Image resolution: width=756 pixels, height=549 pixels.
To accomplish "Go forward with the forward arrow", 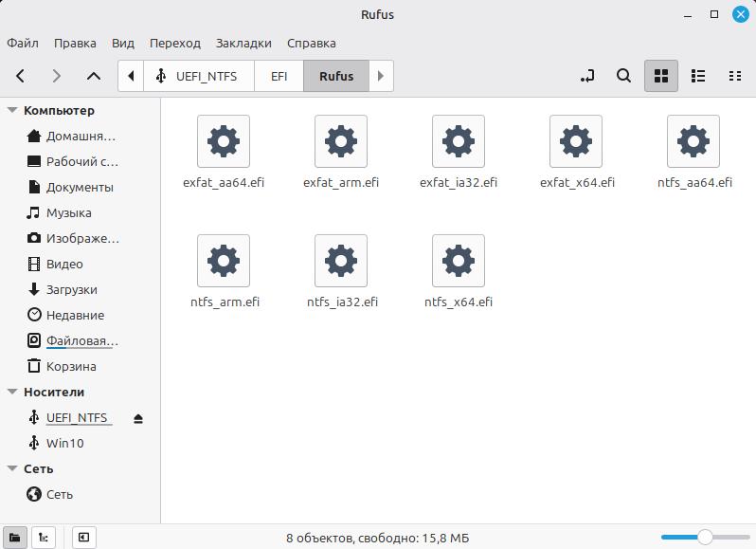I will click(x=57, y=76).
